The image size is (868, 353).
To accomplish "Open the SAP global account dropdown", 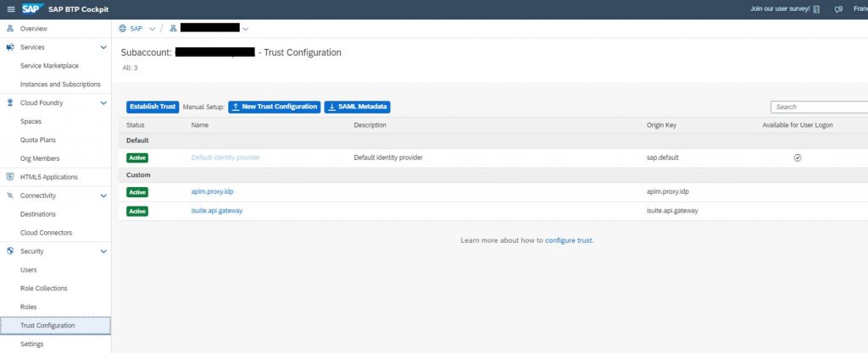I will pyautogui.click(x=153, y=29).
